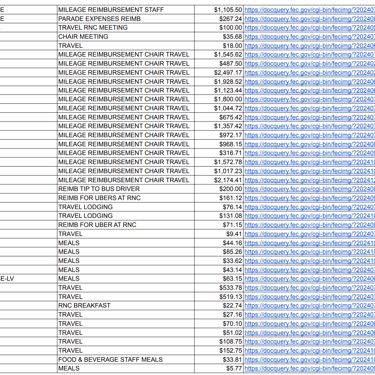Open the FEC link for RNC BREAKFAST
Image resolution: width=375 pixels, height=375 pixels.
[x=310, y=306]
